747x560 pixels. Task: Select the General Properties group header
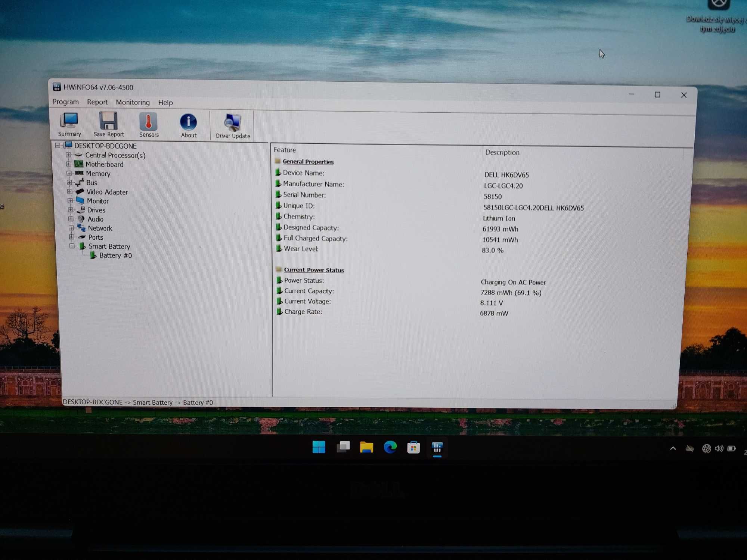(x=308, y=162)
